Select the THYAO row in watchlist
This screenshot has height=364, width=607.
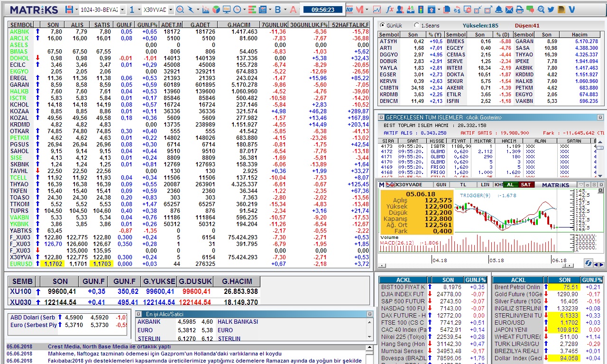pos(189,184)
